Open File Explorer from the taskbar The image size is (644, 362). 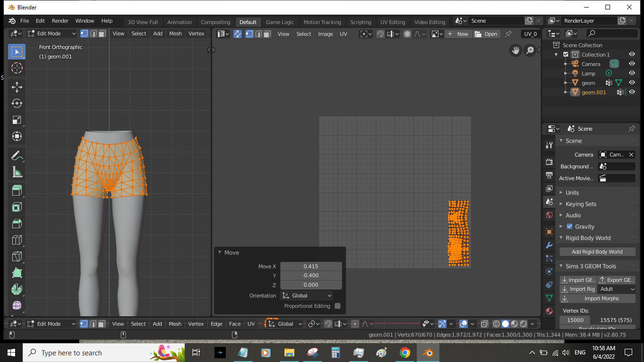[x=289, y=353]
